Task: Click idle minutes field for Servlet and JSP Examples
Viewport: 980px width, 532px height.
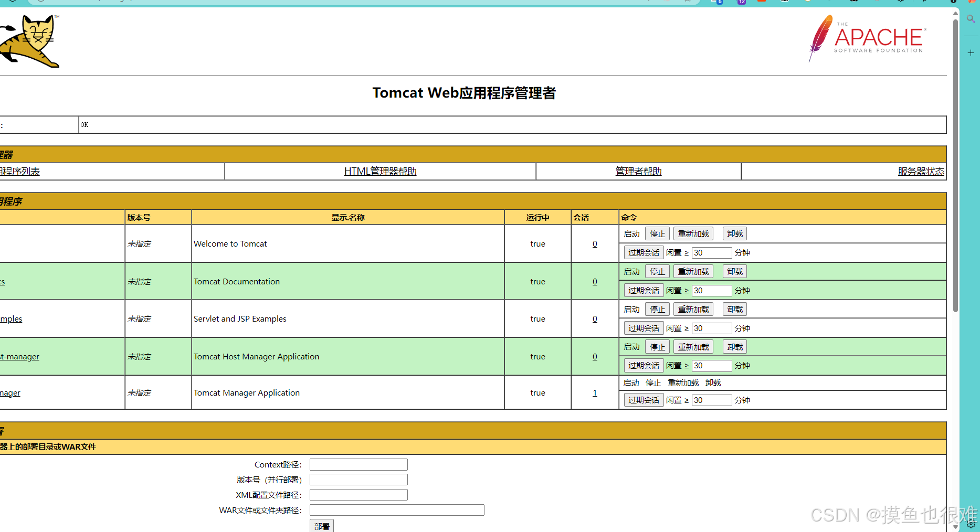Action: point(712,328)
